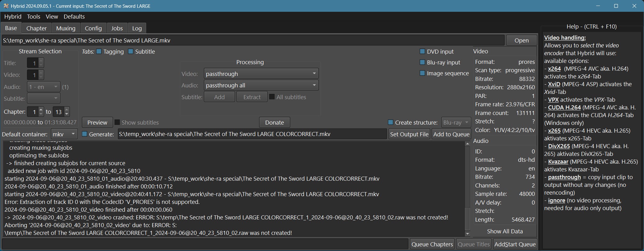The width and height of the screenshot is (644, 251).
Task: Click the Hybrid app icon in title bar
Action: [x=6, y=6]
